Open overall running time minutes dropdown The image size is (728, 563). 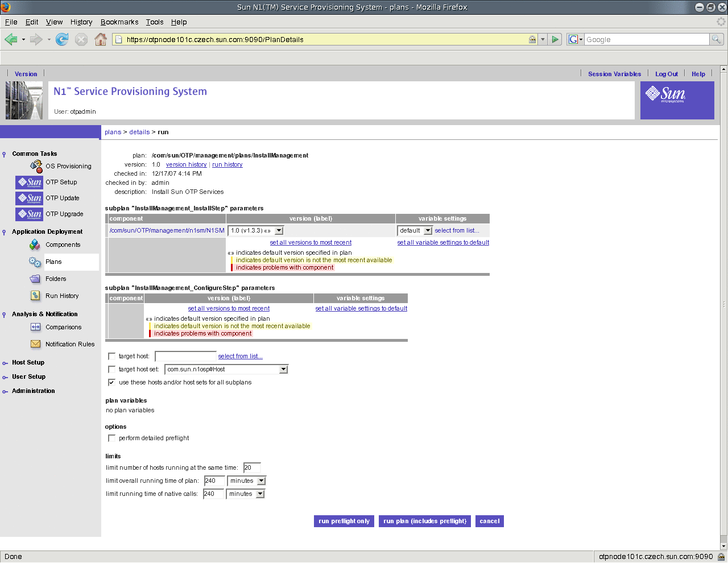246,481
